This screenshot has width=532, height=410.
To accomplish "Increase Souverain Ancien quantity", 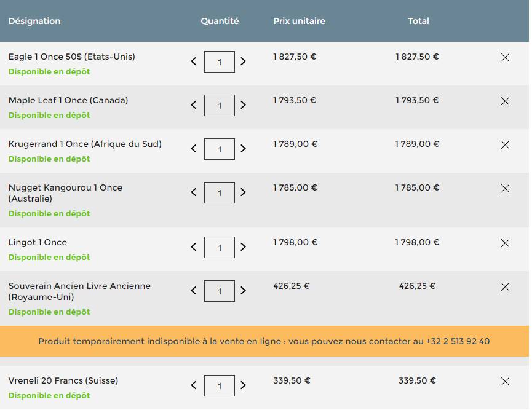I will 243,291.
